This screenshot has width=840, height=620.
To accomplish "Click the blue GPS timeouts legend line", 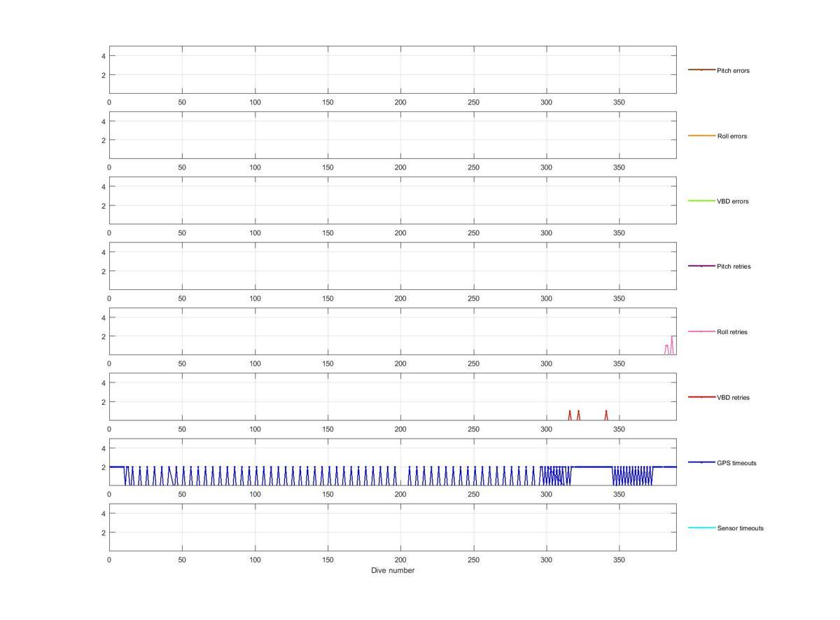I will click(701, 462).
